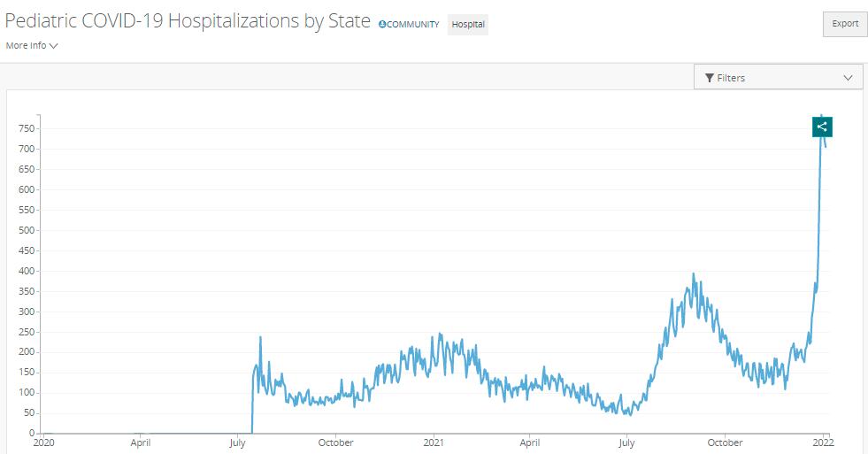
Task: Click the 2022 x-axis label
Action: 823,442
